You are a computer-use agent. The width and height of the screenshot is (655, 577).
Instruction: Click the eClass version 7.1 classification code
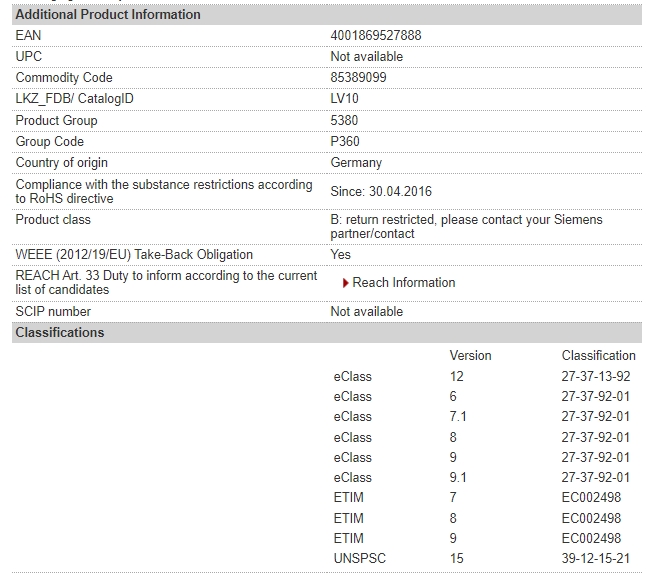tap(596, 417)
